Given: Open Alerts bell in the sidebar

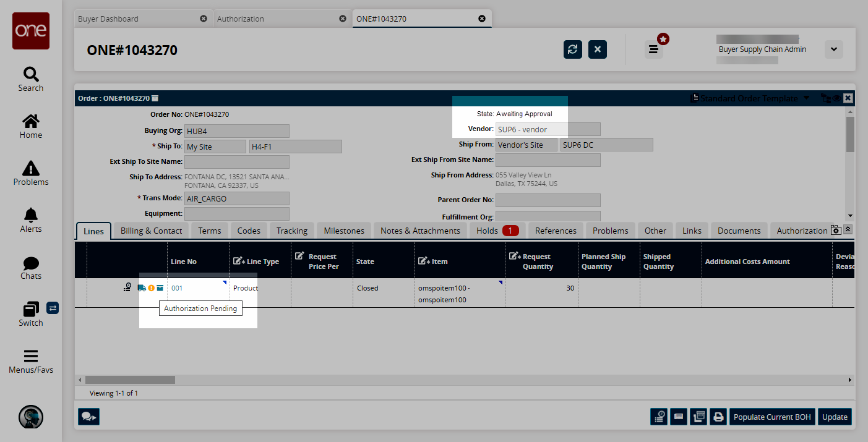Looking at the screenshot, I should 30,220.
